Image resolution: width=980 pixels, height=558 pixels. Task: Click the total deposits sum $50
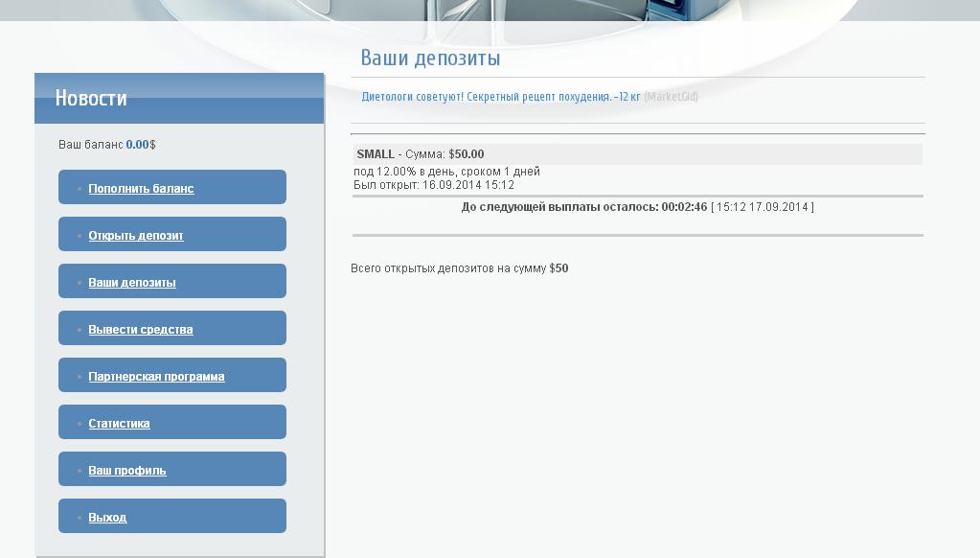558,268
